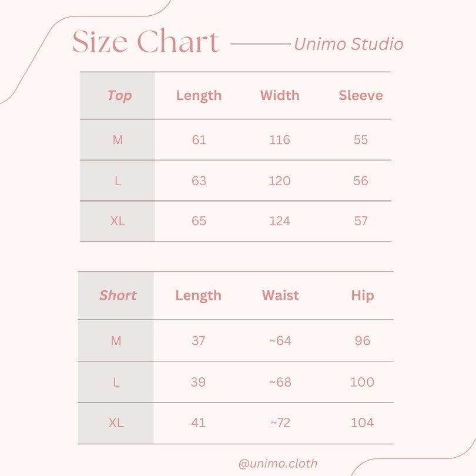Click the Waist column header

[280, 296]
